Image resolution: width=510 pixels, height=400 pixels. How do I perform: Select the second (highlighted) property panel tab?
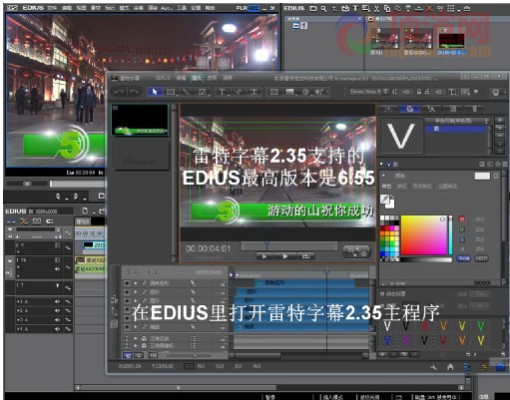point(410,109)
